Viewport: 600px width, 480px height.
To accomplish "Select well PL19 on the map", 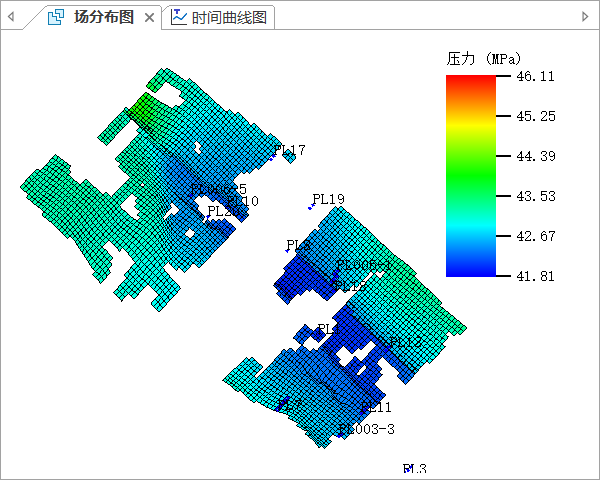I will point(328,199).
